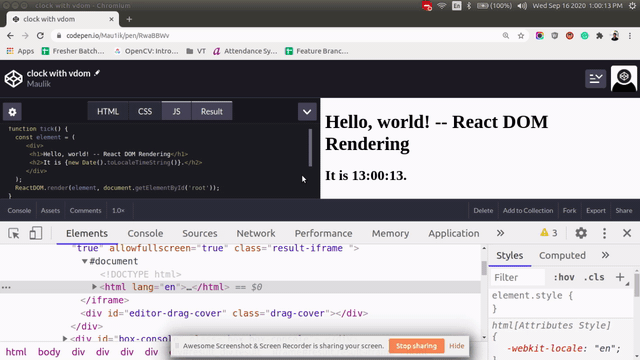Click the Share button

pyautogui.click(x=624, y=211)
